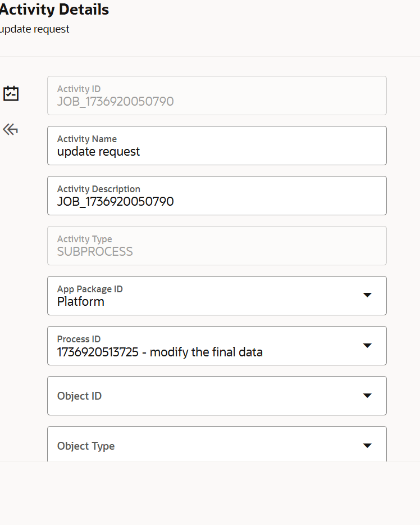Click the "App Package ID" field label
Screen dimensions: 420x525
coord(90,289)
